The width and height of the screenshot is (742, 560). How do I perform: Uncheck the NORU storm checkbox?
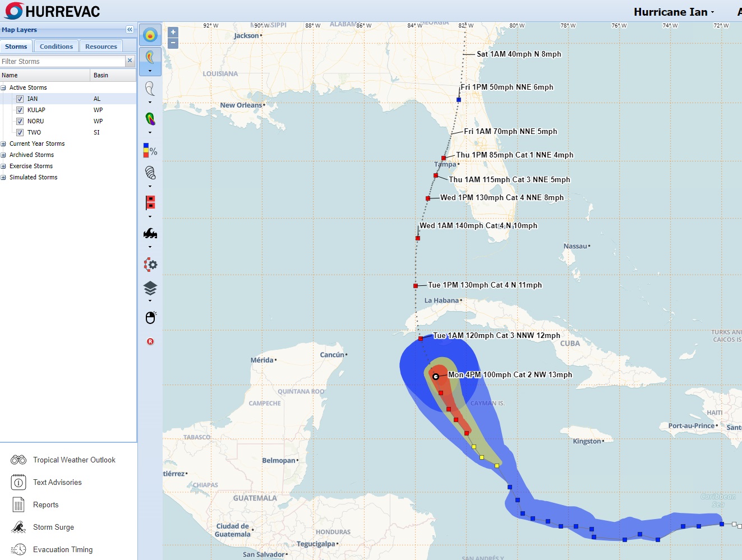pyautogui.click(x=20, y=121)
